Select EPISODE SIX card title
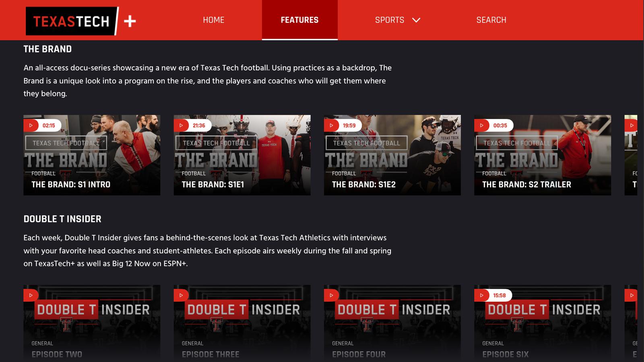This screenshot has height=362, width=644. pyautogui.click(x=506, y=354)
